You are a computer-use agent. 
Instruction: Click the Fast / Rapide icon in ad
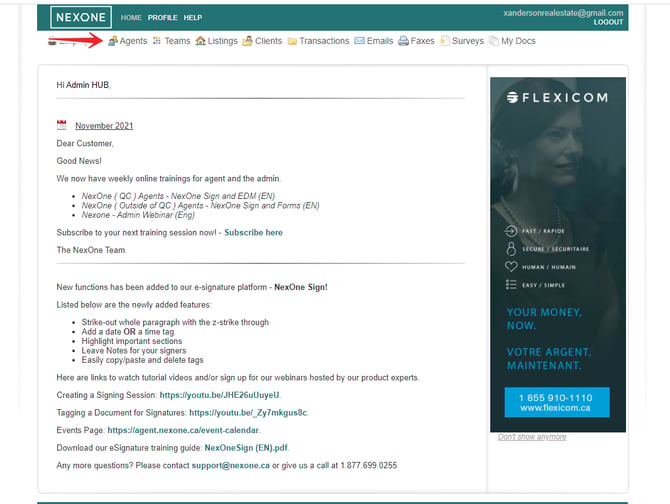511,231
